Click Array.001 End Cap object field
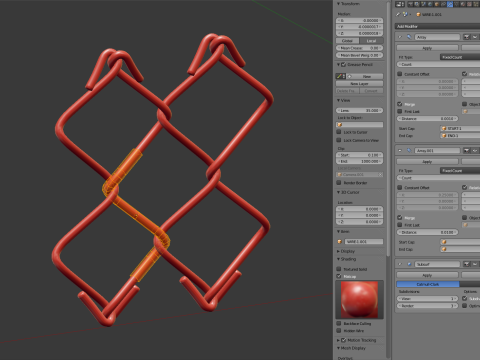The width and height of the screenshot is (480, 360). pos(460,249)
